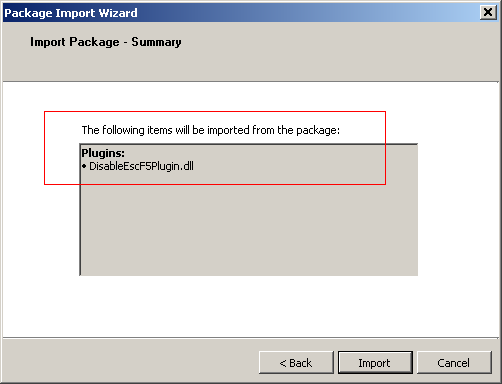
Task: Click the word Summary in the header
Action: click(156, 42)
